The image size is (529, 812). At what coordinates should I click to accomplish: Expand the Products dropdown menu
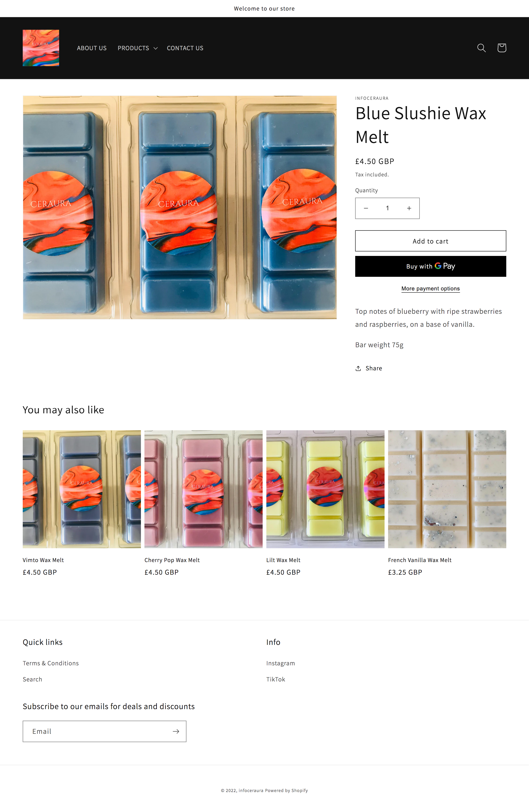click(x=138, y=48)
